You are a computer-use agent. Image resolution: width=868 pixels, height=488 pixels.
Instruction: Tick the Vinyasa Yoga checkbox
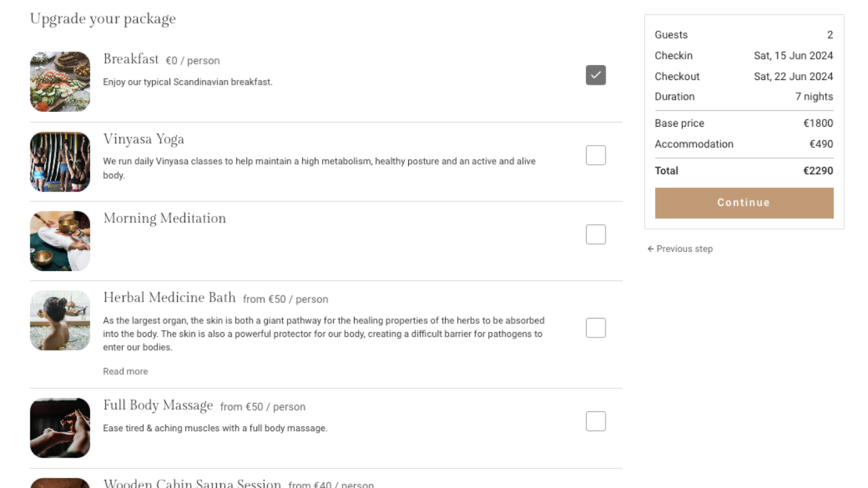595,155
